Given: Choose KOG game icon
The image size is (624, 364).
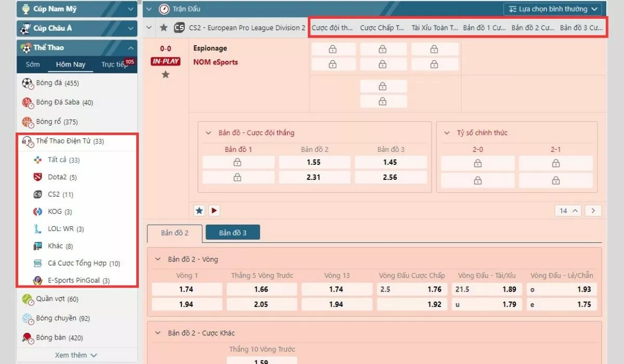Looking at the screenshot, I should point(37,212).
